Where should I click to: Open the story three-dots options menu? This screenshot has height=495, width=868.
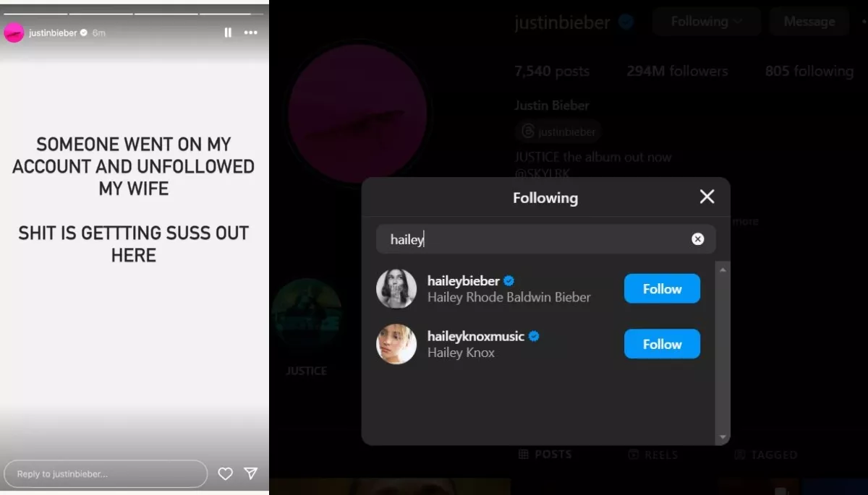pyautogui.click(x=250, y=33)
